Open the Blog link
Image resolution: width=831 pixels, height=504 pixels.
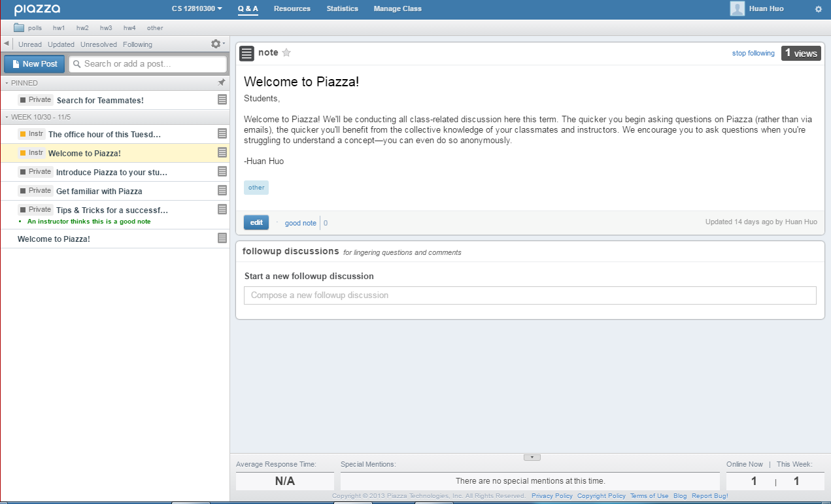click(680, 496)
